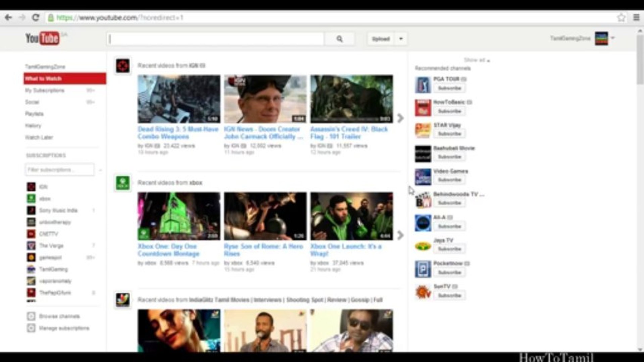Open Assassin's Creed IV Black Flag title link
644x362 pixels.
click(349, 133)
